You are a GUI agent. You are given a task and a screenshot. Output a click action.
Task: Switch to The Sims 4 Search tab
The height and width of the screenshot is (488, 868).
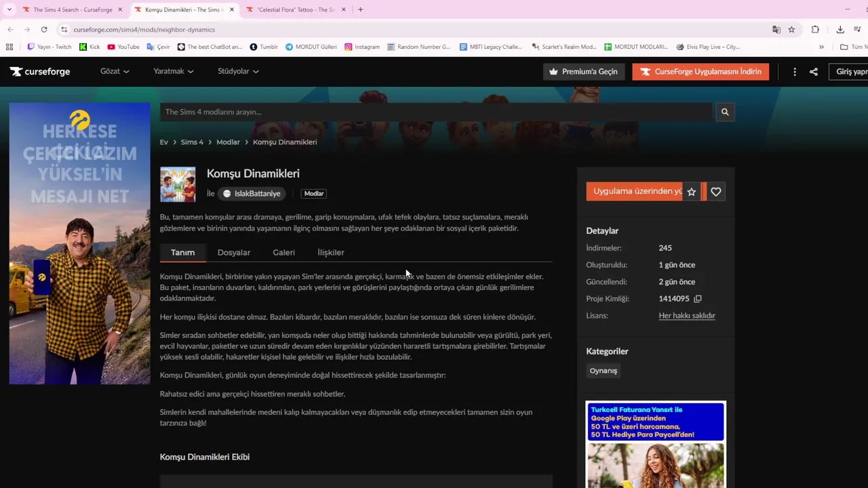[x=72, y=9]
